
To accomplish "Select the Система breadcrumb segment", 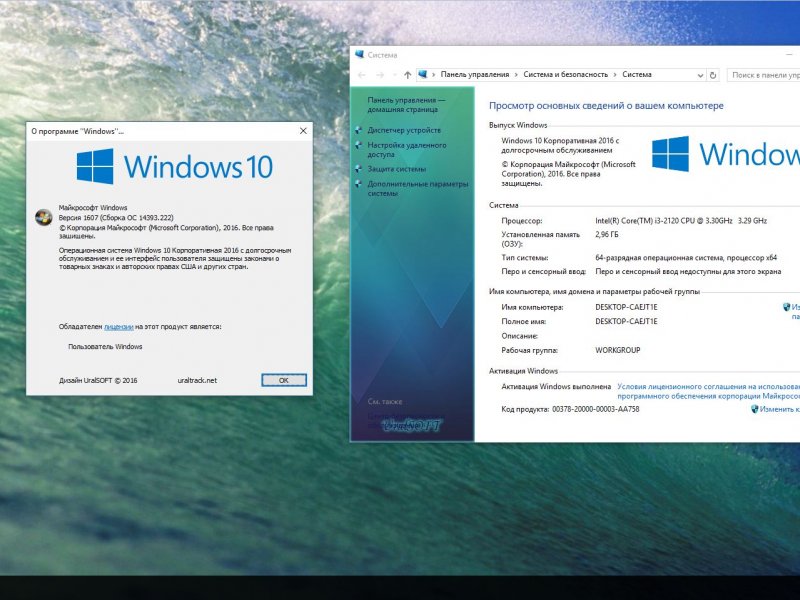I will 637,74.
